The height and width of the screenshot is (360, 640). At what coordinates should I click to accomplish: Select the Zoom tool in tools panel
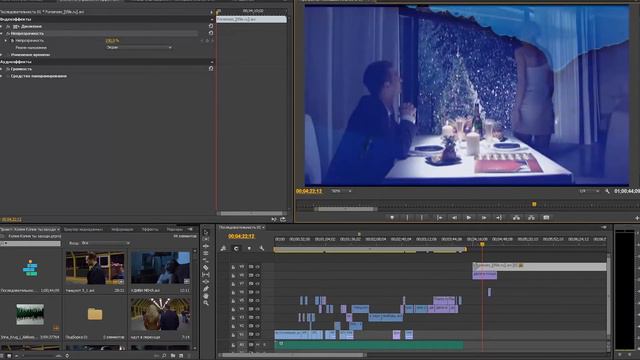(206, 303)
